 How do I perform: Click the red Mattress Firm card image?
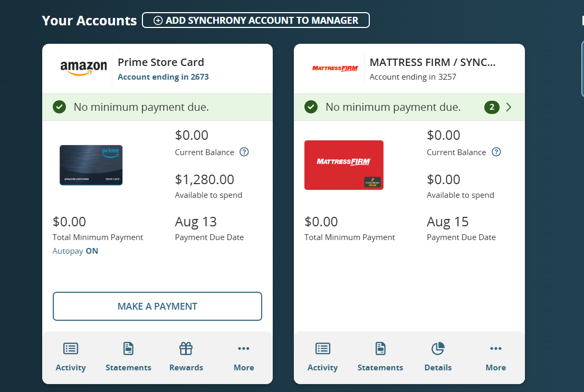pos(344,165)
